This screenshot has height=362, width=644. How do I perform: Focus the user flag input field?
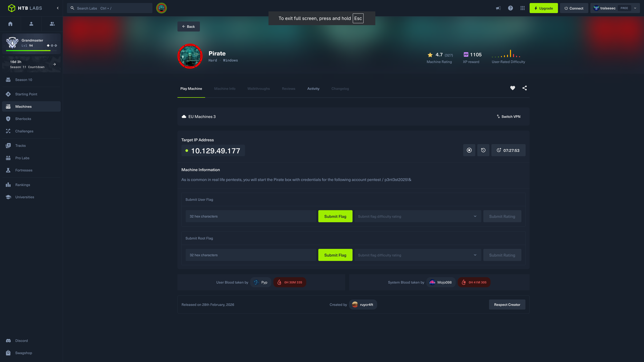[251, 216]
